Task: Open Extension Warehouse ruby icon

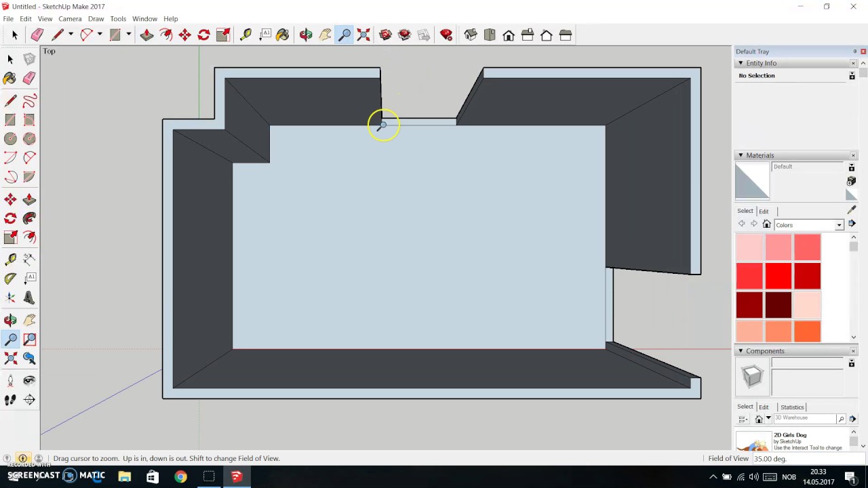Action: click(x=446, y=35)
